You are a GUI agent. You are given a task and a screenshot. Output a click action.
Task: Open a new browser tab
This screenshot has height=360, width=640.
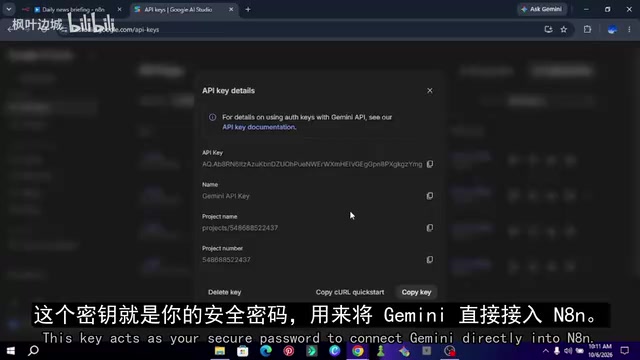point(248,9)
